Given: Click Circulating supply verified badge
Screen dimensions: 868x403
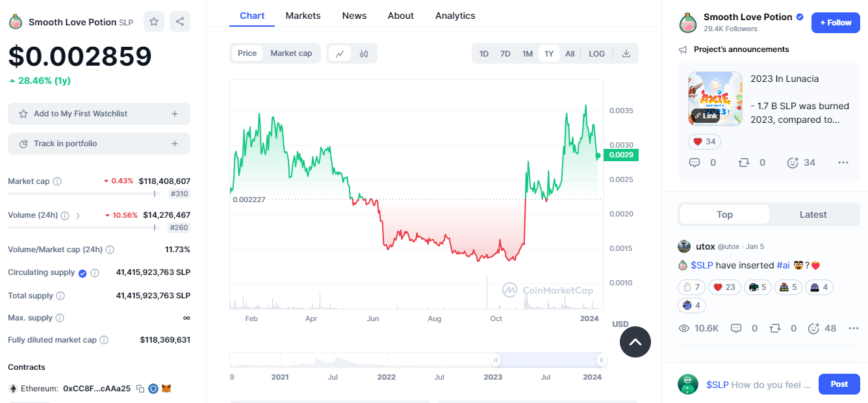Looking at the screenshot, I should tap(83, 273).
